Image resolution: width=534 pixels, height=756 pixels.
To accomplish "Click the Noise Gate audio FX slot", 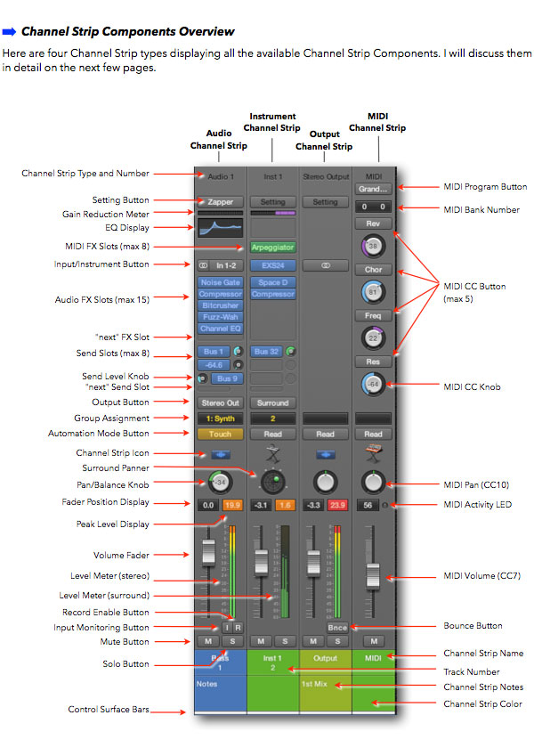I will [220, 282].
